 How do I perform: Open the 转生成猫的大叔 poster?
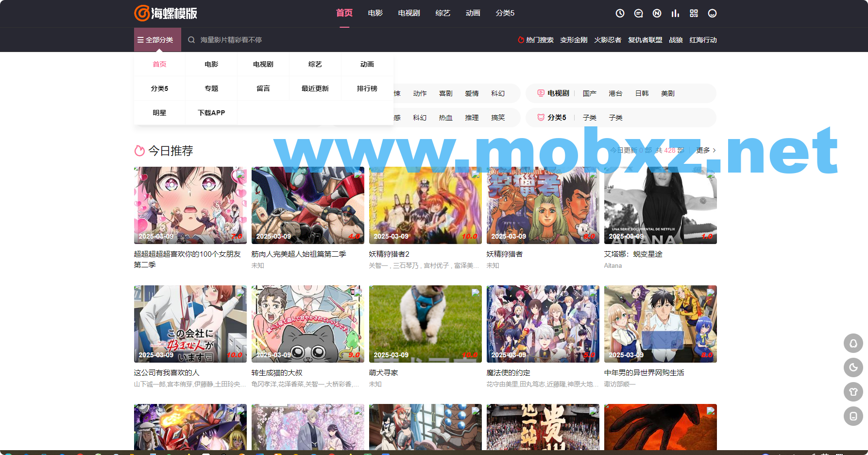tap(308, 324)
